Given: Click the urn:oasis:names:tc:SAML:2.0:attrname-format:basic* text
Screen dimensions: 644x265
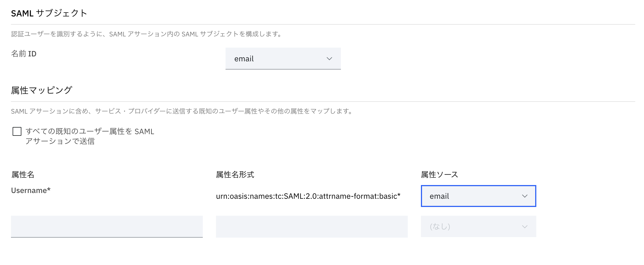Looking at the screenshot, I should 307,196.
